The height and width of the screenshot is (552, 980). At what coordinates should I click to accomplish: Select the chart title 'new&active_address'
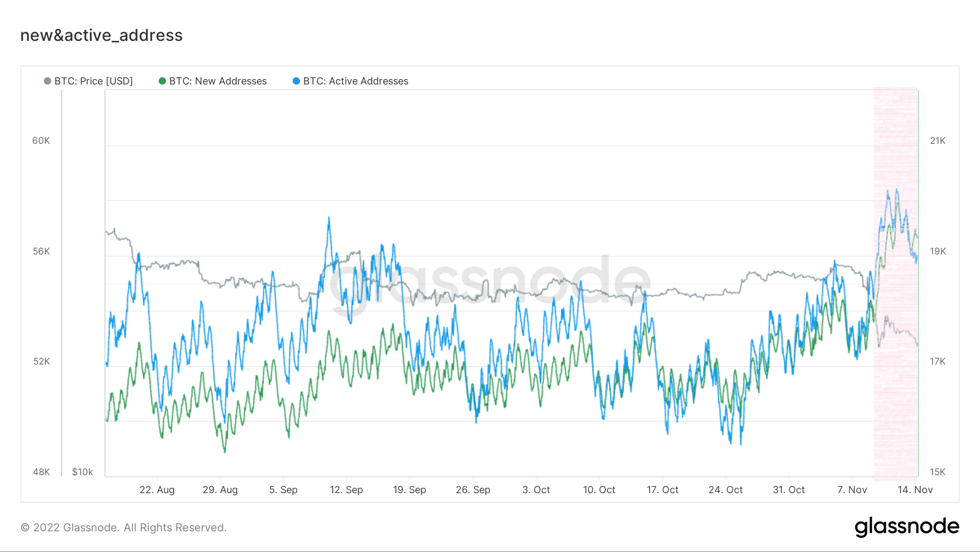(101, 35)
